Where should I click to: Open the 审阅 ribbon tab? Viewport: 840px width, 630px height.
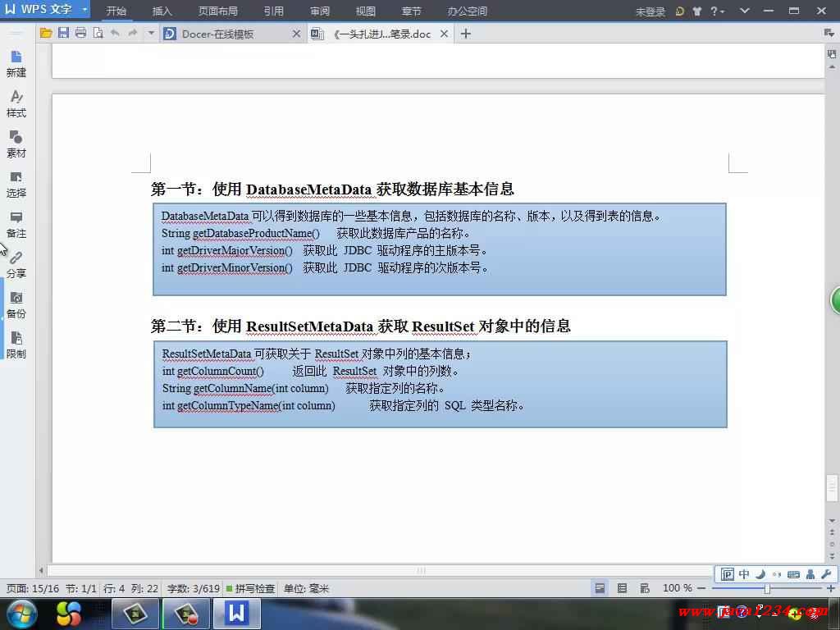(319, 11)
